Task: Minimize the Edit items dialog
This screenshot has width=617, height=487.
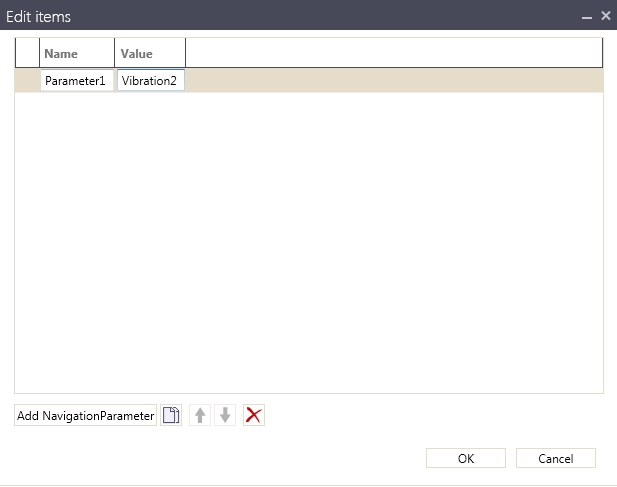Action: click(x=587, y=17)
